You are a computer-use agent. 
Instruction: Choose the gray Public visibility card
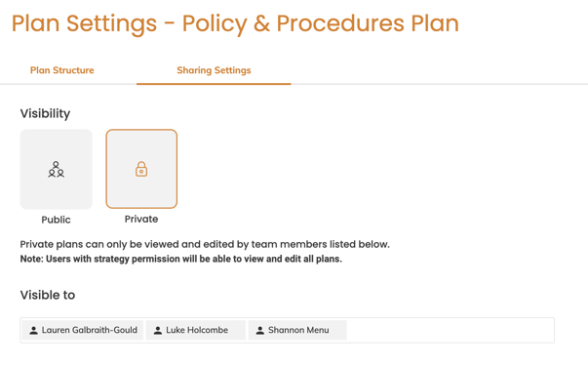(57, 169)
